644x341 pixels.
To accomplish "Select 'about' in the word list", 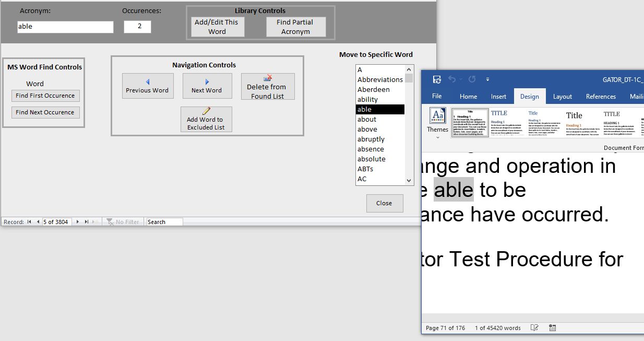I will pyautogui.click(x=380, y=119).
